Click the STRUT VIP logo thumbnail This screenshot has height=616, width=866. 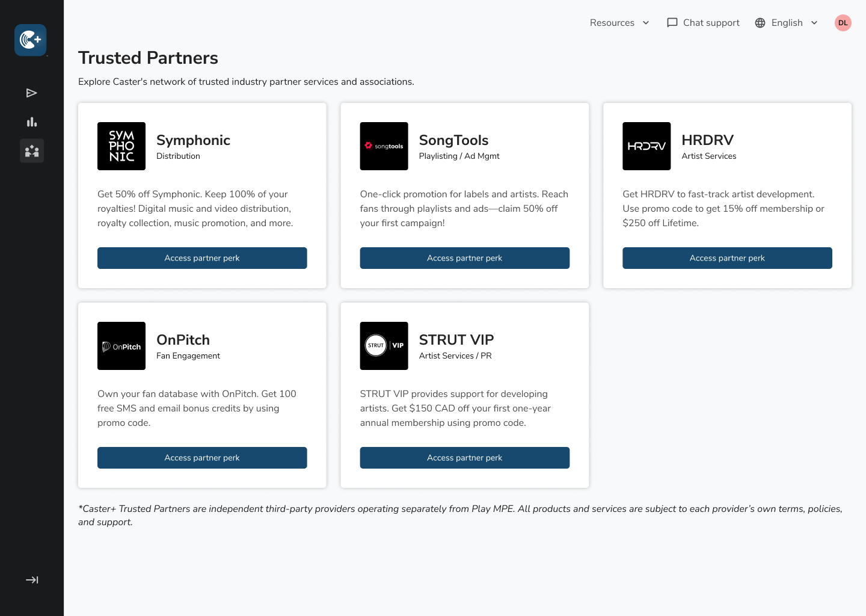tap(384, 346)
